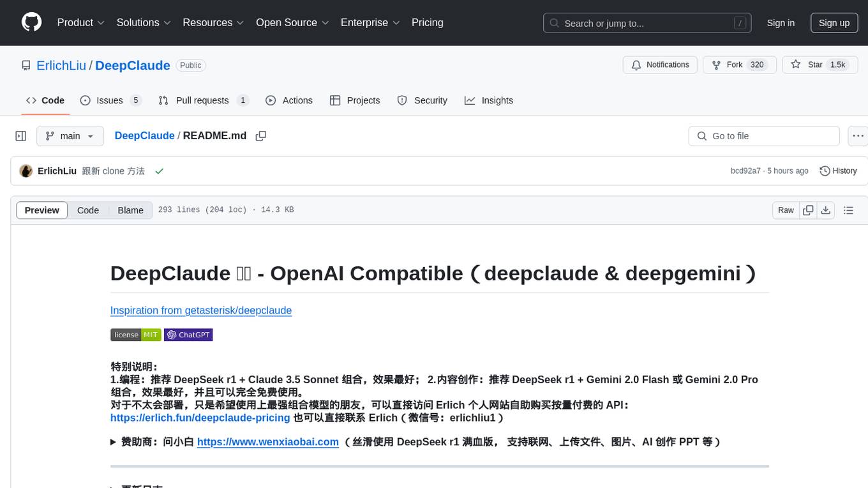Expand the Solutions menu

pyautogui.click(x=144, y=22)
